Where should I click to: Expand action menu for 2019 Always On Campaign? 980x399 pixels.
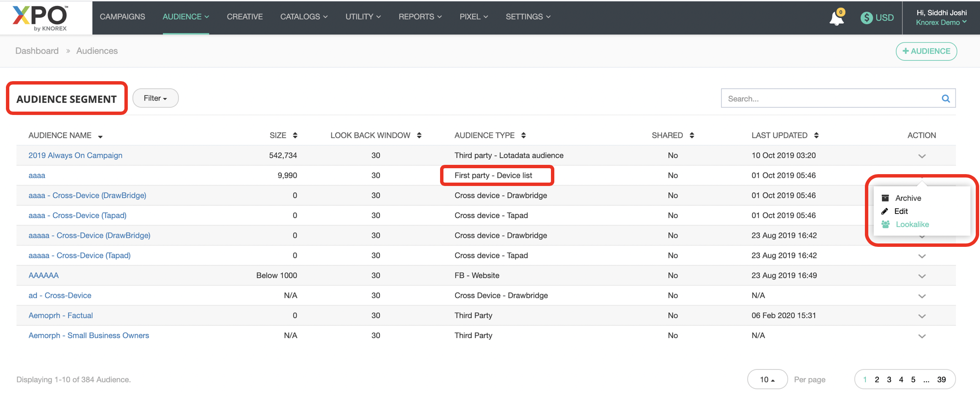tap(922, 156)
